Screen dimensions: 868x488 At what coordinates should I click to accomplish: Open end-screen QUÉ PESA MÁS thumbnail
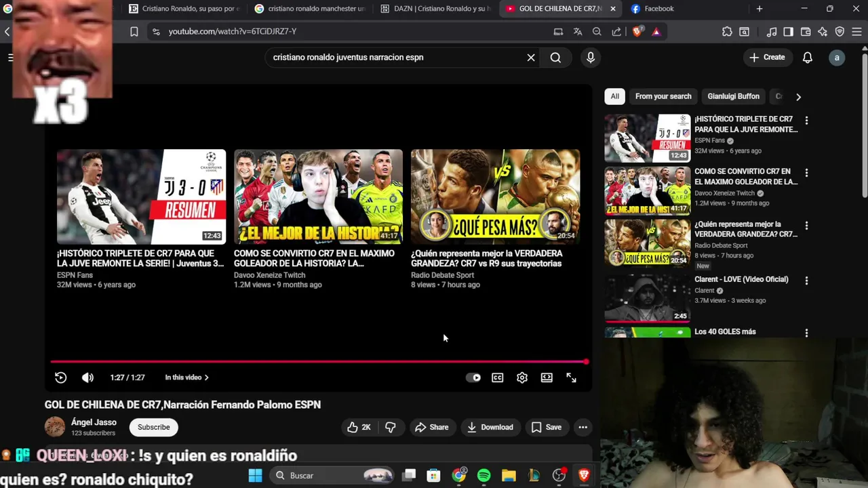tap(495, 197)
